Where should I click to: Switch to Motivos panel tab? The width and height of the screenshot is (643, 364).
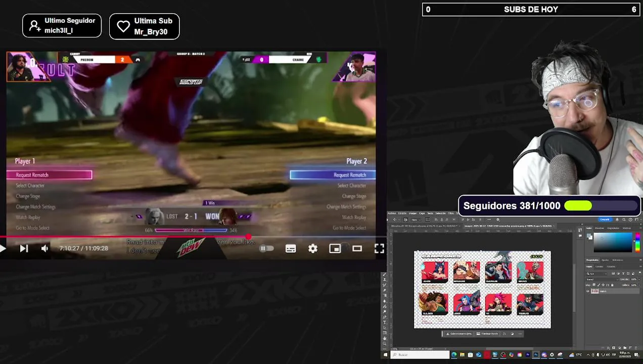(627, 228)
